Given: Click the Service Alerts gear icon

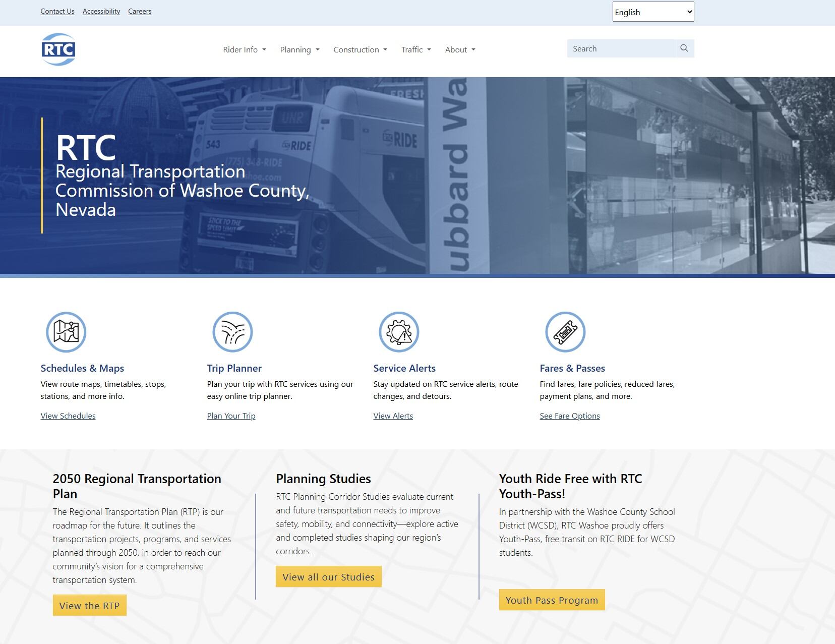Looking at the screenshot, I should click(399, 332).
